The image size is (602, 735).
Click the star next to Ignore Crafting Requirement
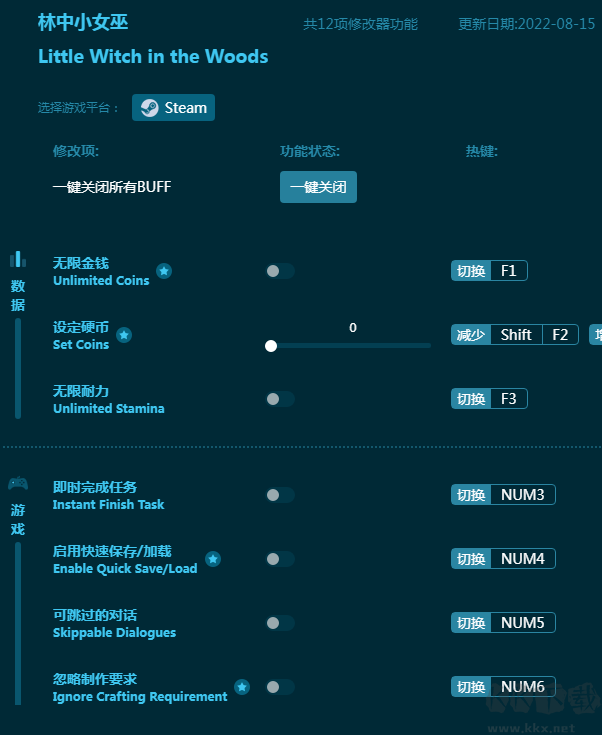point(242,687)
